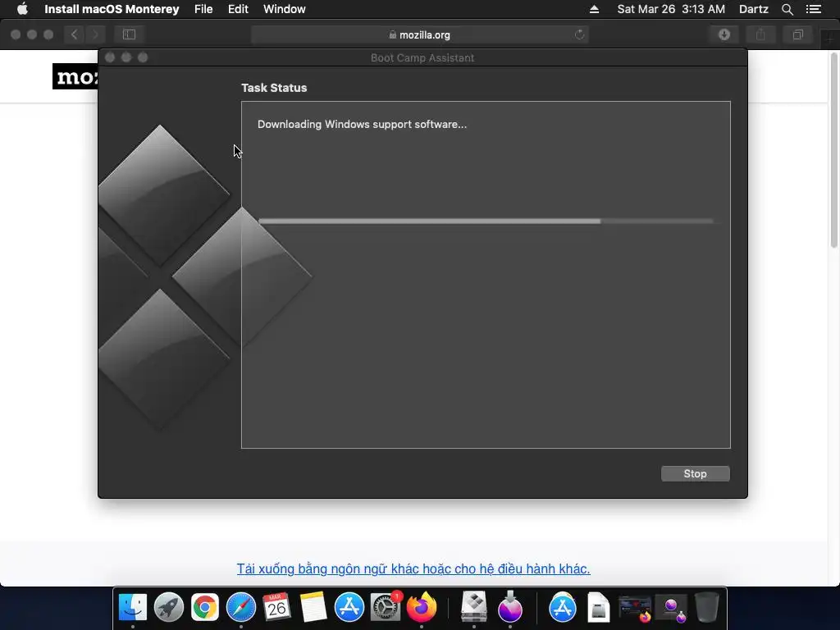Open the Apple menu
This screenshot has width=840, height=630.
(22, 9)
